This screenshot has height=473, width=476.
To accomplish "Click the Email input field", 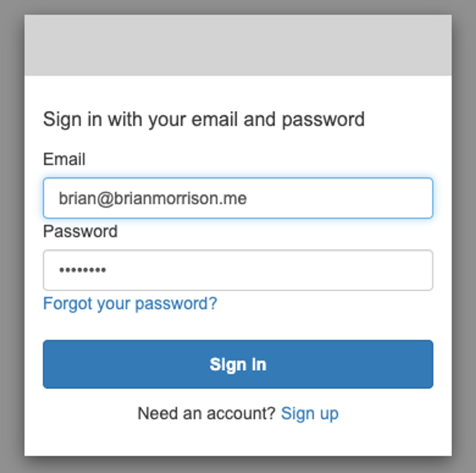I will pos(238,198).
